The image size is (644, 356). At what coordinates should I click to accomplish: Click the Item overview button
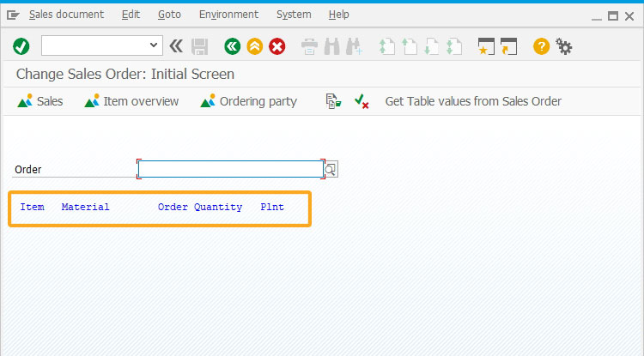pyautogui.click(x=131, y=101)
